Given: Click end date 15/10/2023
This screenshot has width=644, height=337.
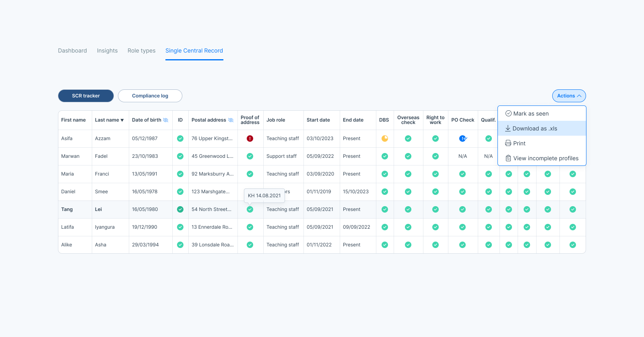Looking at the screenshot, I should point(356,192).
